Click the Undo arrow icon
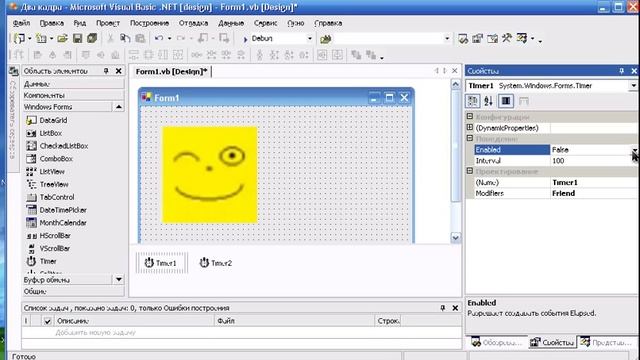Image resolution: width=640 pixels, height=360 pixels. pyautogui.click(x=159, y=38)
